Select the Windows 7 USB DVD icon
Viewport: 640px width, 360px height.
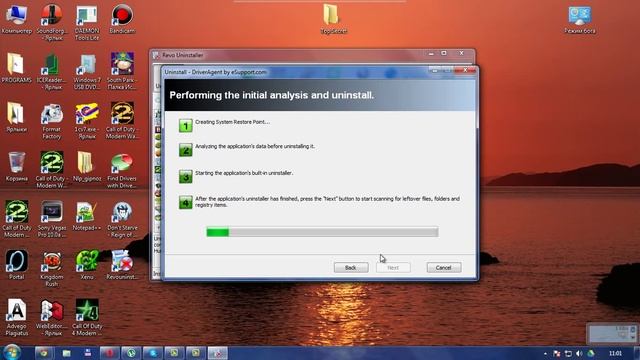(x=87, y=72)
